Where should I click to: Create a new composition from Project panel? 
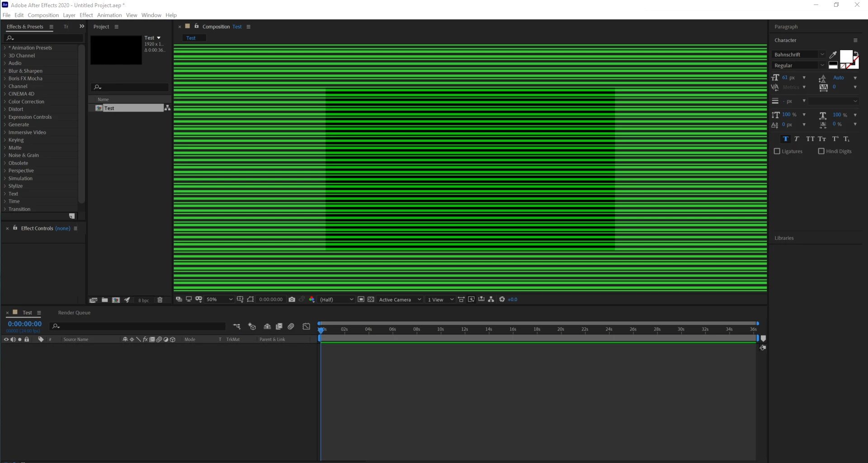click(x=116, y=300)
